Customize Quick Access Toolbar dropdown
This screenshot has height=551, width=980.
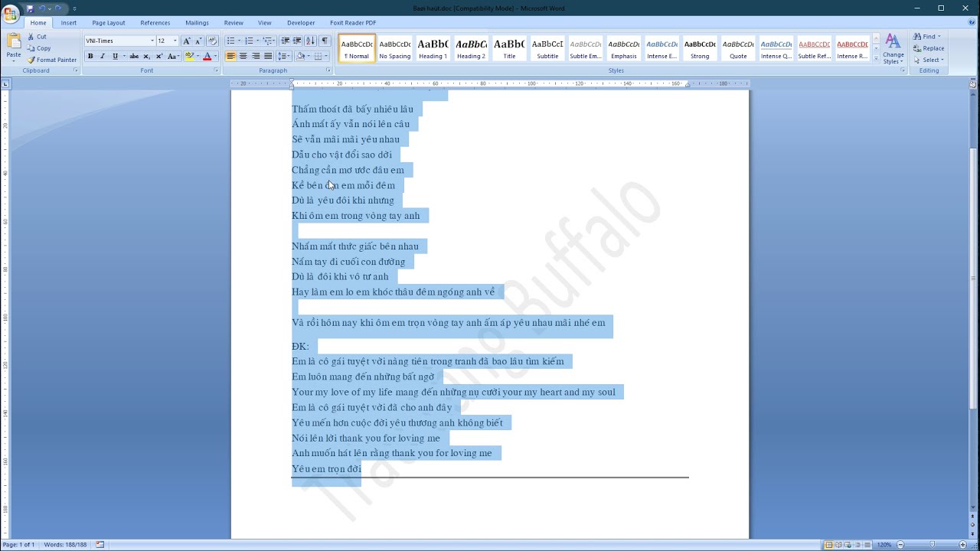pos(74,8)
